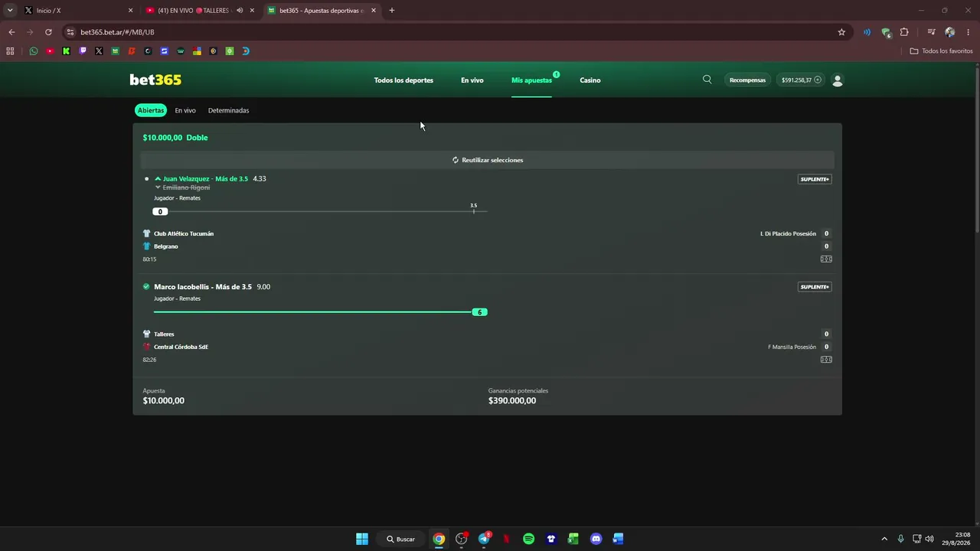Bookmark this page with the star icon
This screenshot has height=551, width=980.
(x=841, y=32)
